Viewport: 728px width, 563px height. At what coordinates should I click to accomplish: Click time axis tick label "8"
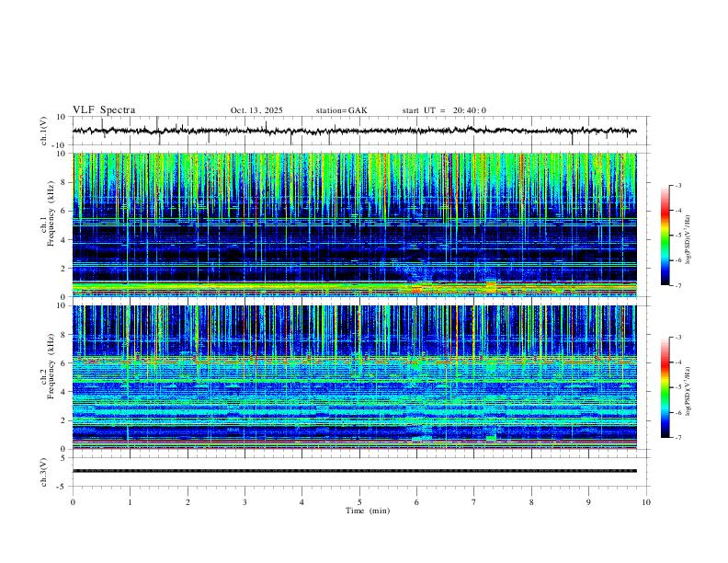click(x=531, y=502)
